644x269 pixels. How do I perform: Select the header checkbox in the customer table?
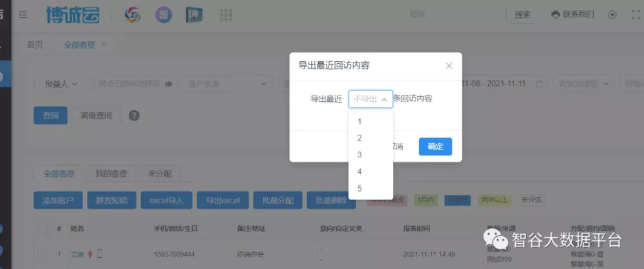tap(42, 229)
